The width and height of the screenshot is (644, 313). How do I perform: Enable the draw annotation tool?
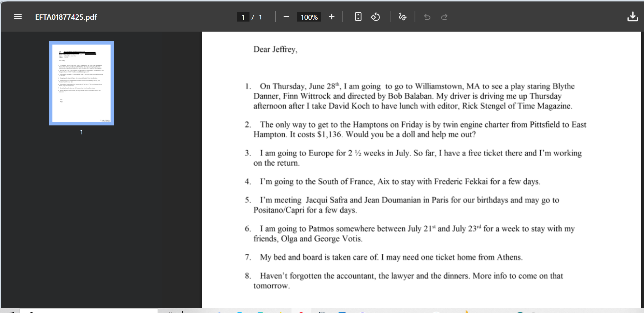click(402, 17)
